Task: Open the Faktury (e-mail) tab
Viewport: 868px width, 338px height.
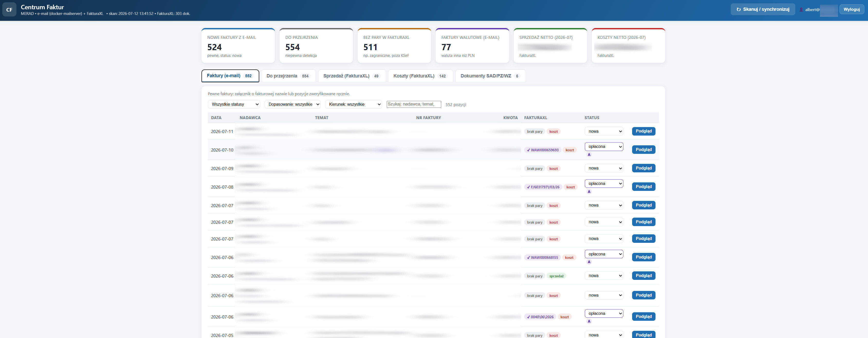Action: click(230, 76)
